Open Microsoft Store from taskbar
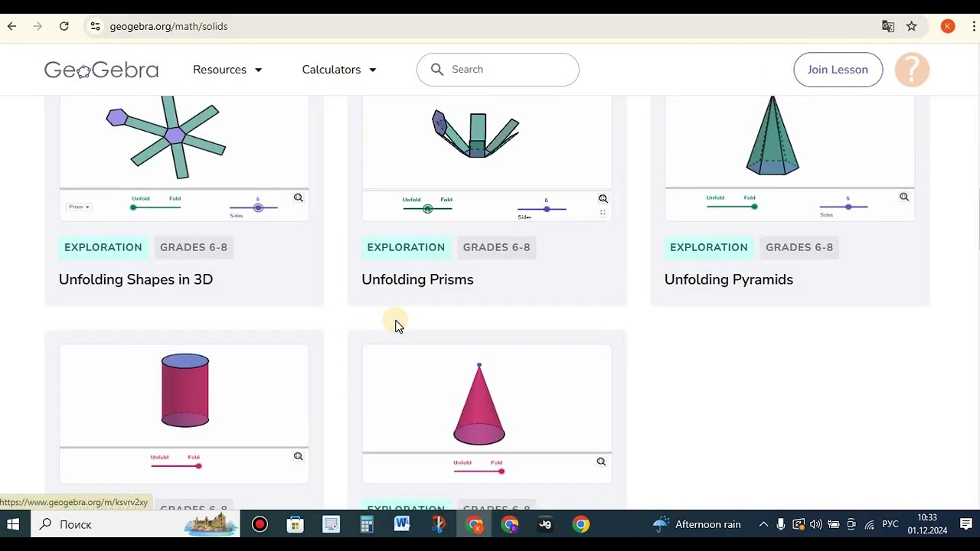This screenshot has height=551, width=980. [x=296, y=524]
